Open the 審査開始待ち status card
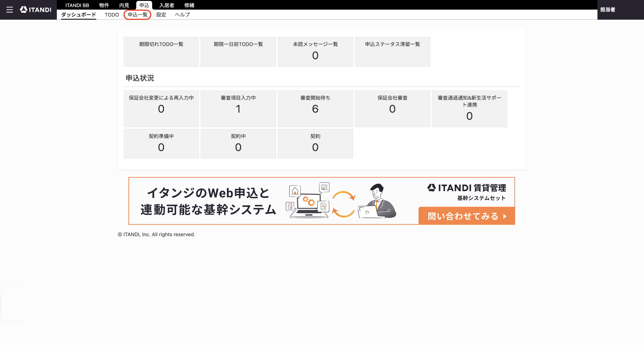644x345 pixels. 315,109
